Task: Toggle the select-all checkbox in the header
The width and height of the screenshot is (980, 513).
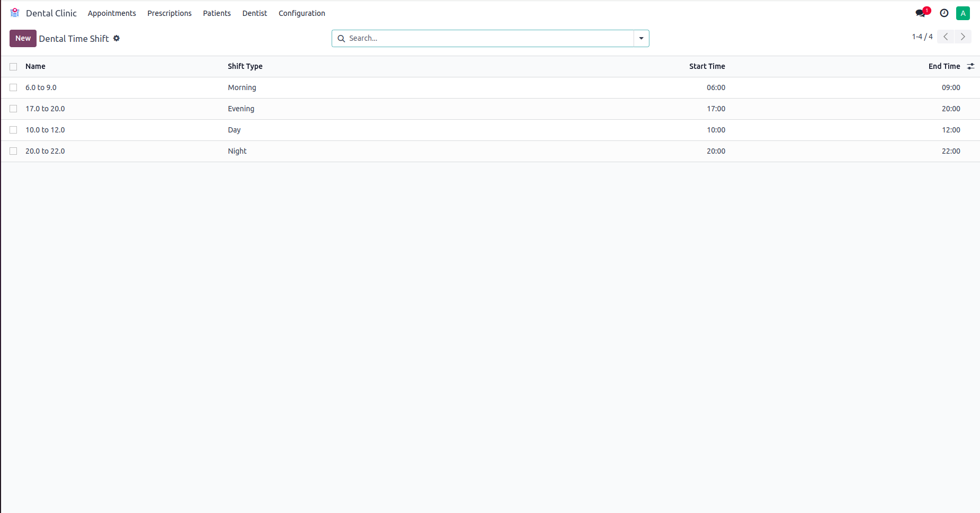Action: point(13,66)
